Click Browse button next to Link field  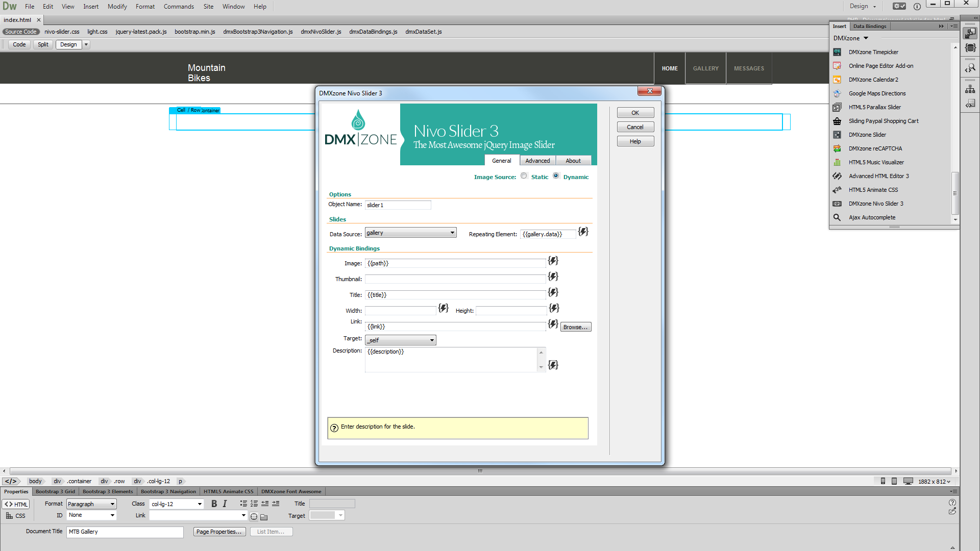576,327
